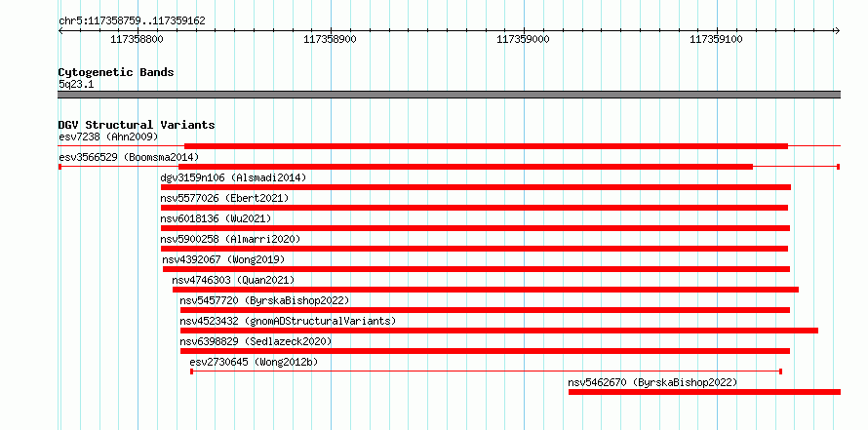The width and height of the screenshot is (868, 430).
Task: Click the 5q23.1 band label
Action: (x=76, y=84)
